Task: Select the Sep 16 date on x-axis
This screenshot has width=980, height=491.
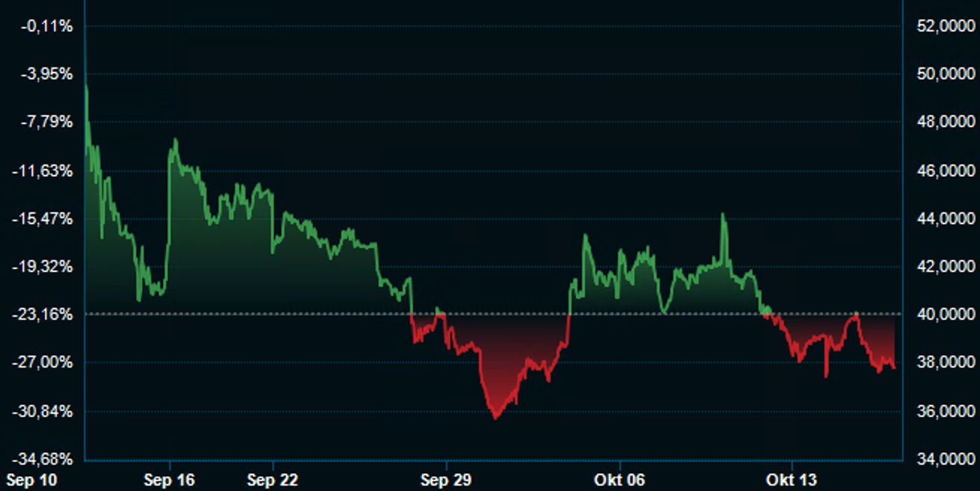Action: click(169, 479)
